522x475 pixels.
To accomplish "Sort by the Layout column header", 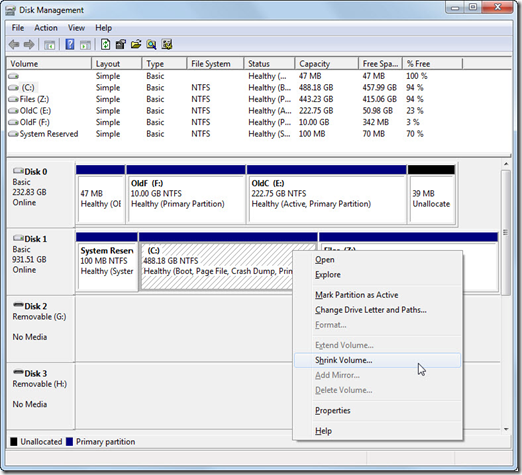I will coord(117,64).
